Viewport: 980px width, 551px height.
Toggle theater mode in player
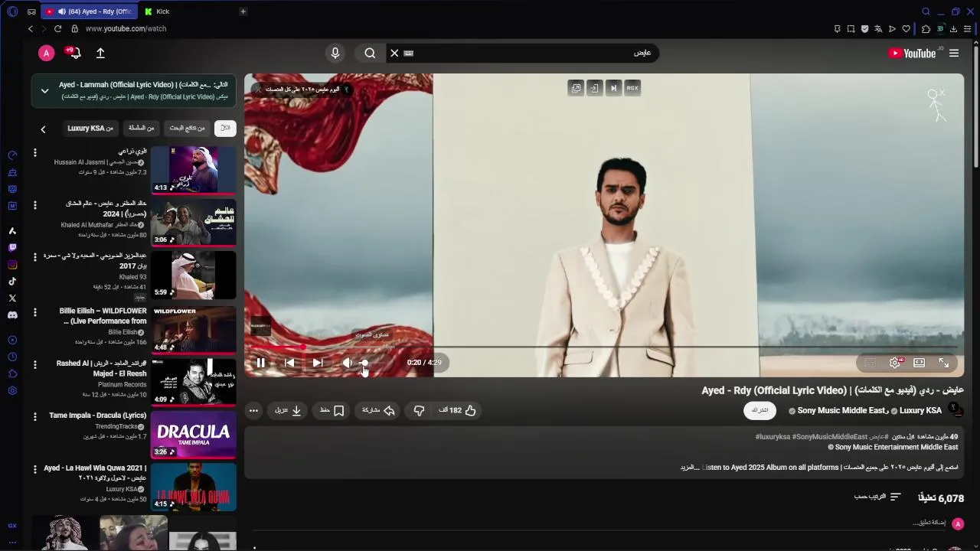point(919,363)
